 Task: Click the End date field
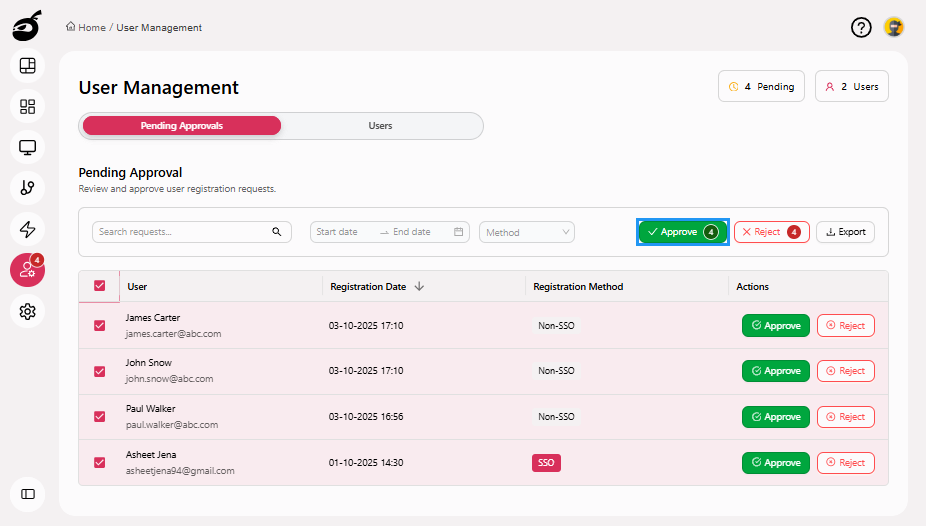coord(419,232)
